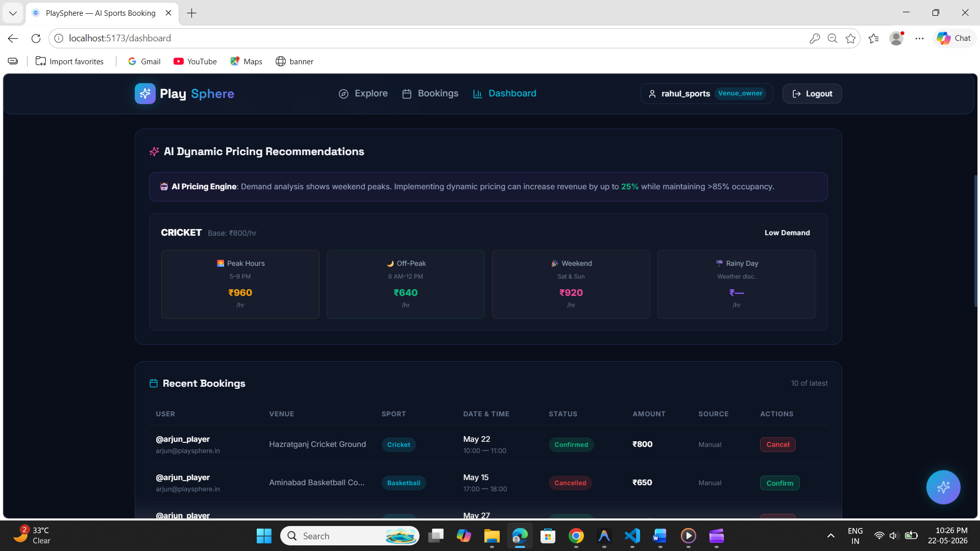Open Microsoft Word from taskbar
Viewport: 980px width, 551px height.
tap(660, 536)
